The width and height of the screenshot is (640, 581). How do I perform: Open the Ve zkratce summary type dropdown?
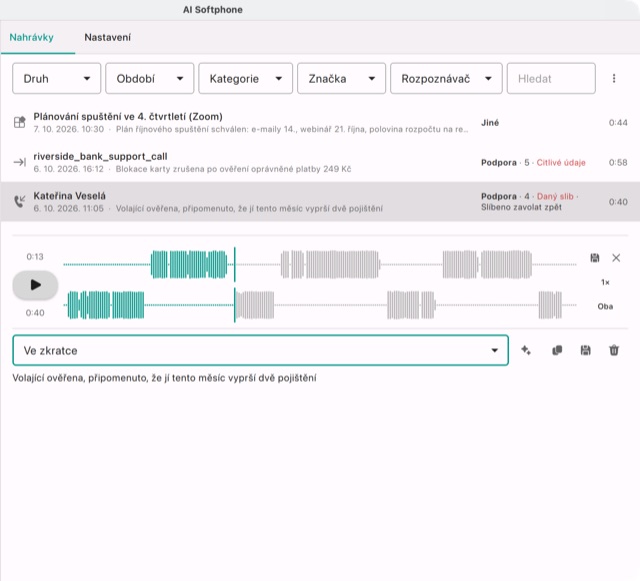[260, 350]
